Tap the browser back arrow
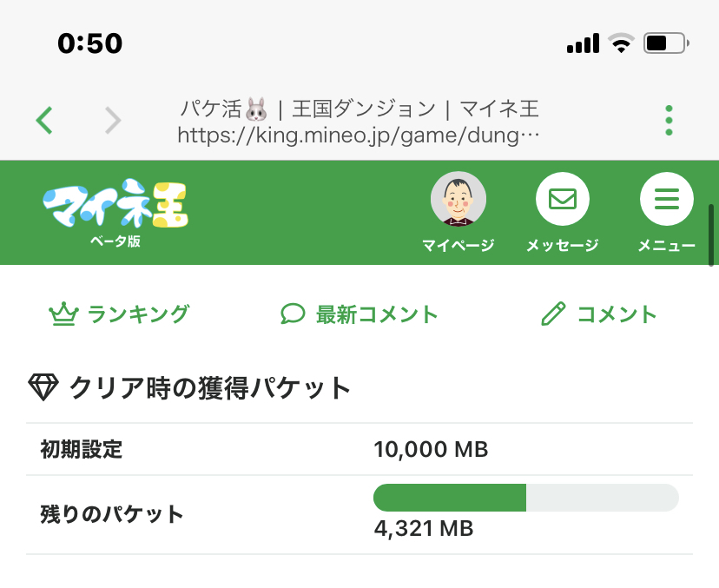719x588 pixels. click(x=45, y=120)
